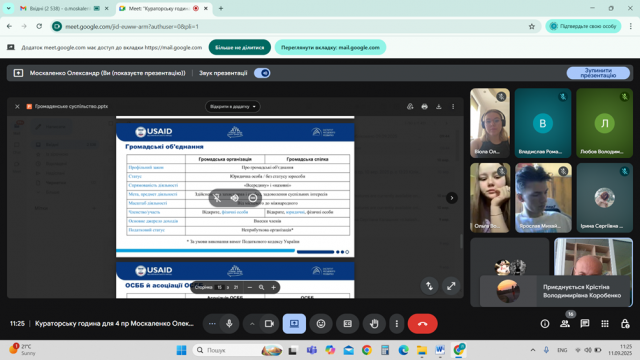The width and height of the screenshot is (640, 360).
Task: Download the pptx file from preview
Action: 439,107
